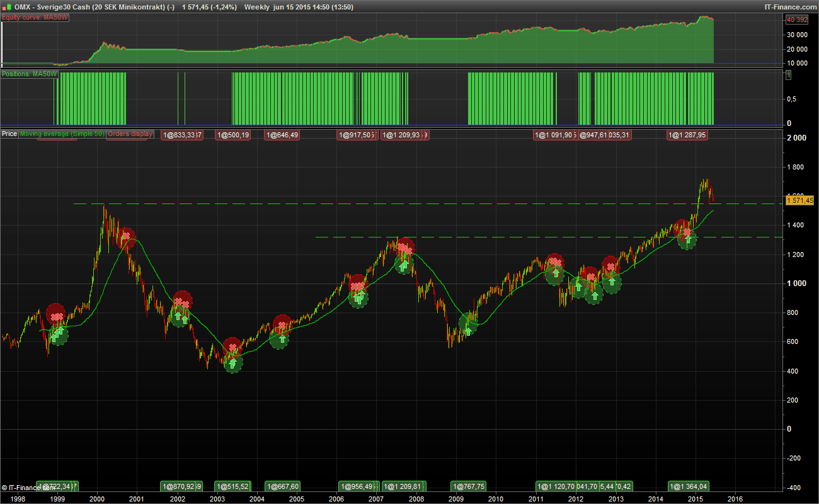Click the green buy arrow marker near 2009
This screenshot has height=504, width=819.
468,329
